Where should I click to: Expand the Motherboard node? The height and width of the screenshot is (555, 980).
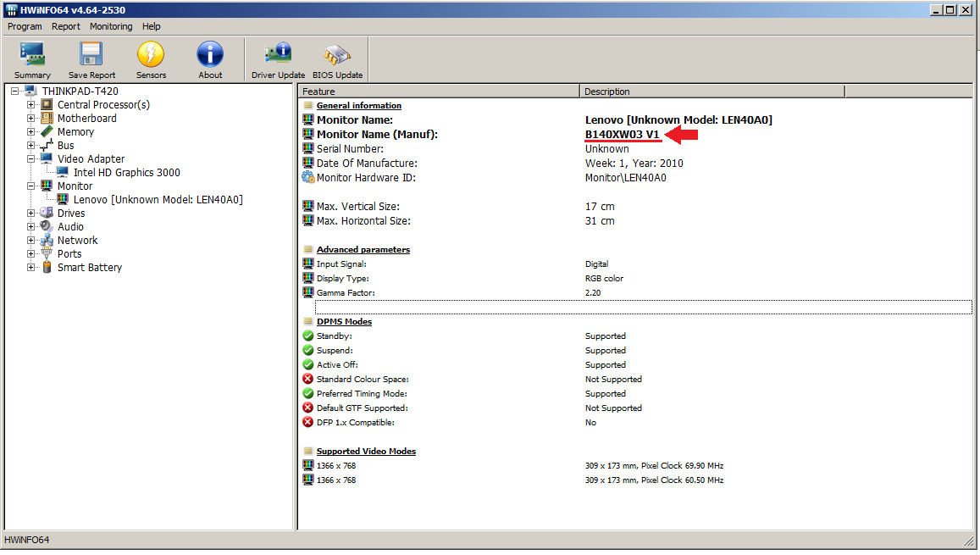point(30,118)
